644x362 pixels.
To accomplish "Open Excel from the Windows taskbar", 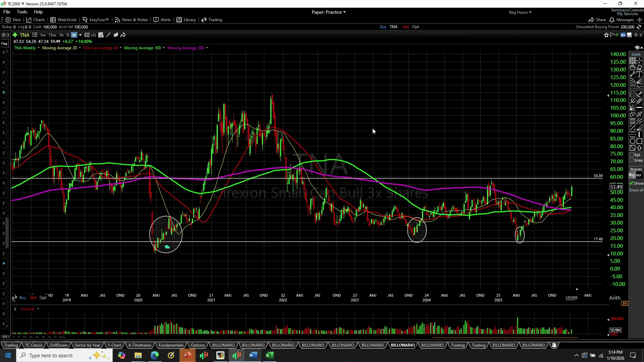I will (x=270, y=355).
